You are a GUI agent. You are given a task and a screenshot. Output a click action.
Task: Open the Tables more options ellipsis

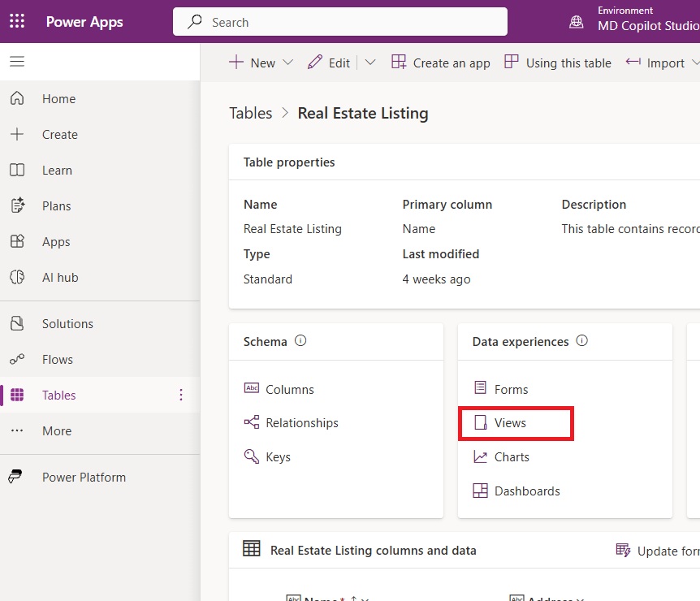pyautogui.click(x=180, y=396)
